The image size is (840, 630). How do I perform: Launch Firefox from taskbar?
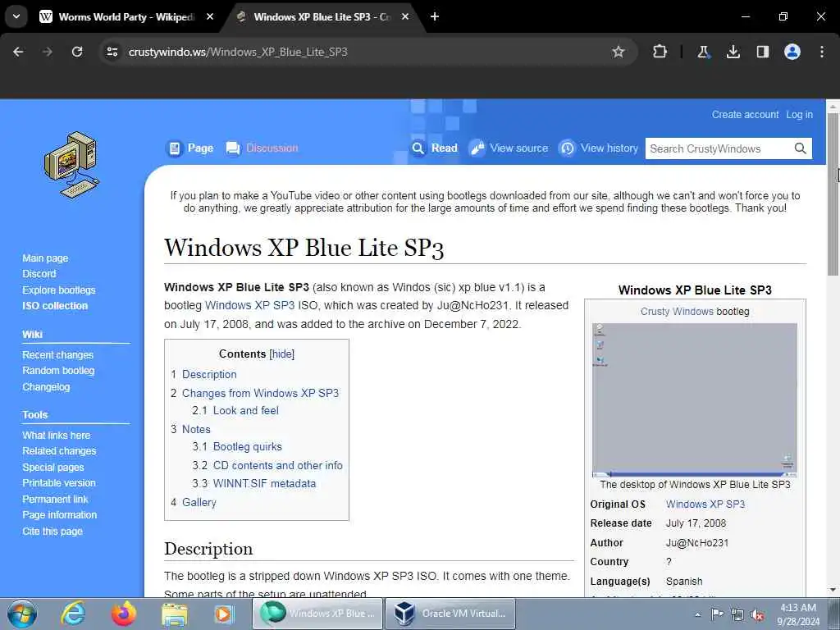click(123, 614)
